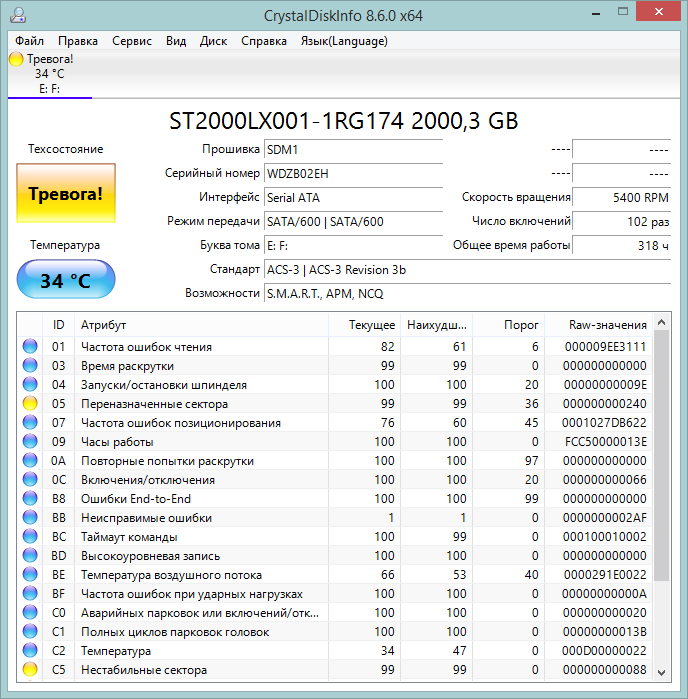Click the CrystalDiskInfo app icon in title bar

(18, 15)
